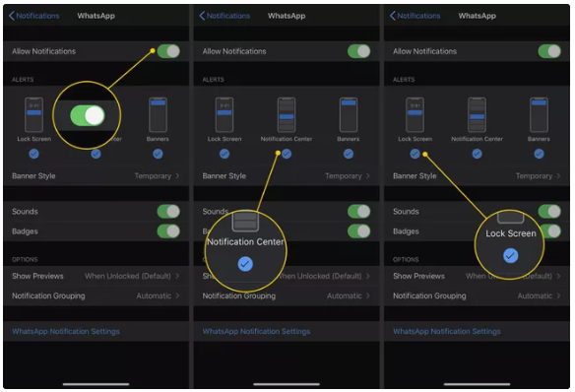The image size is (575, 392).
Task: Open WhatsApp Notification Settings link, middle screenshot
Action: point(256,332)
